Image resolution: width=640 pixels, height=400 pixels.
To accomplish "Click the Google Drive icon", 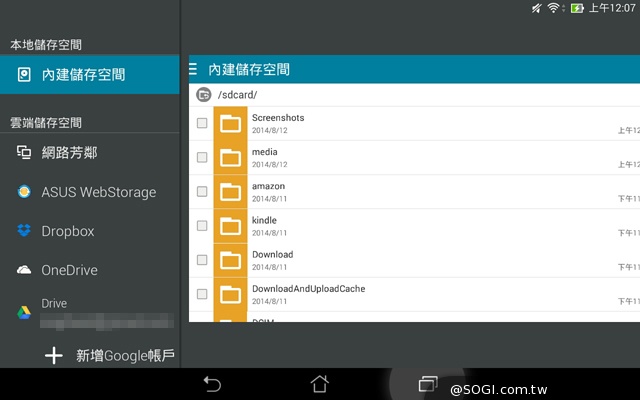I will [x=24, y=312].
